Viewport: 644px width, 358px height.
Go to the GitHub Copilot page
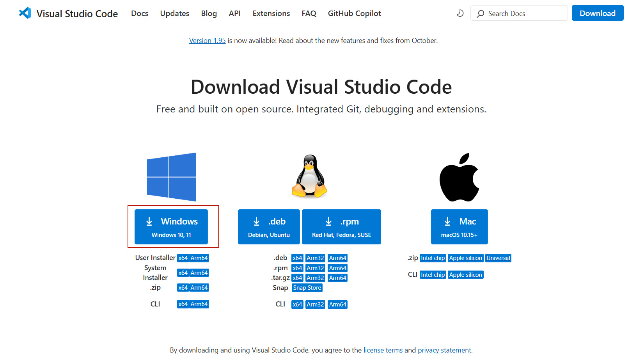tap(354, 13)
